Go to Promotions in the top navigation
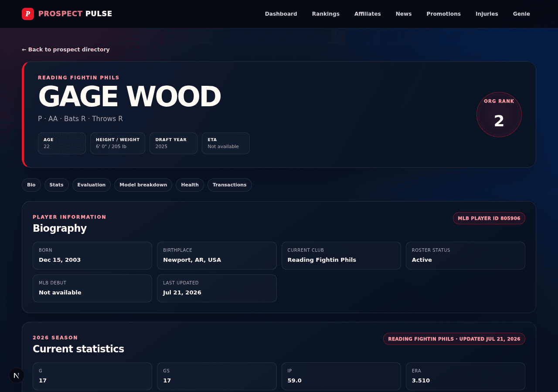This screenshot has height=392, width=558. (x=443, y=14)
